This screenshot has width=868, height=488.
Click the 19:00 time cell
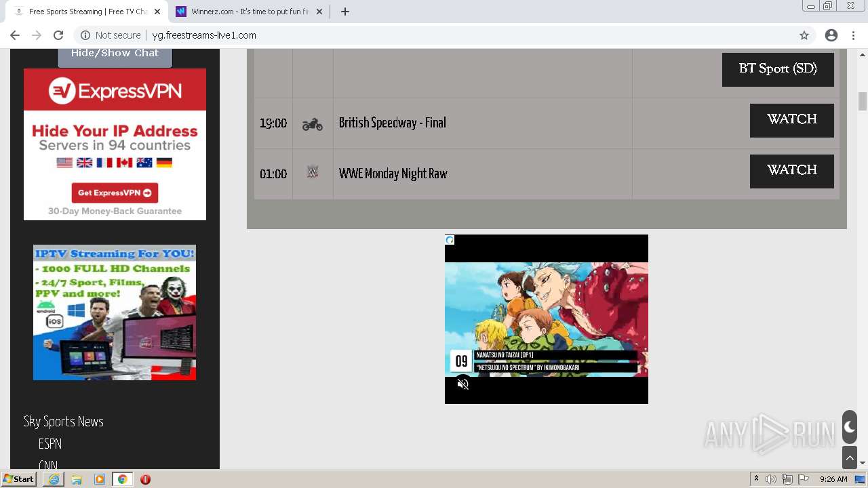click(x=273, y=123)
